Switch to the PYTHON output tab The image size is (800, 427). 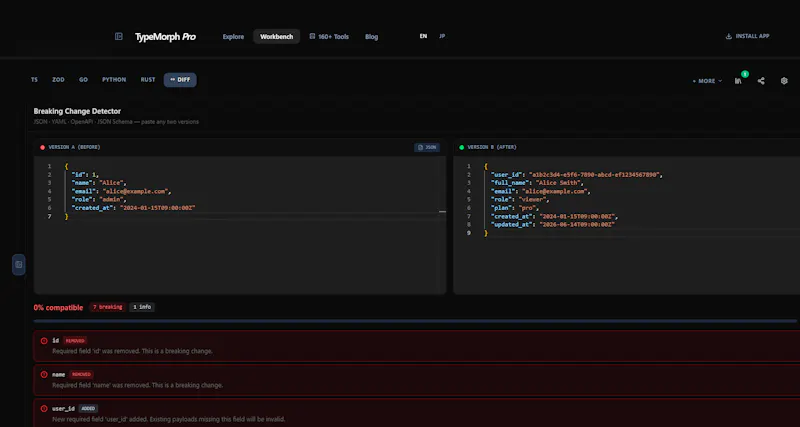[x=114, y=80]
